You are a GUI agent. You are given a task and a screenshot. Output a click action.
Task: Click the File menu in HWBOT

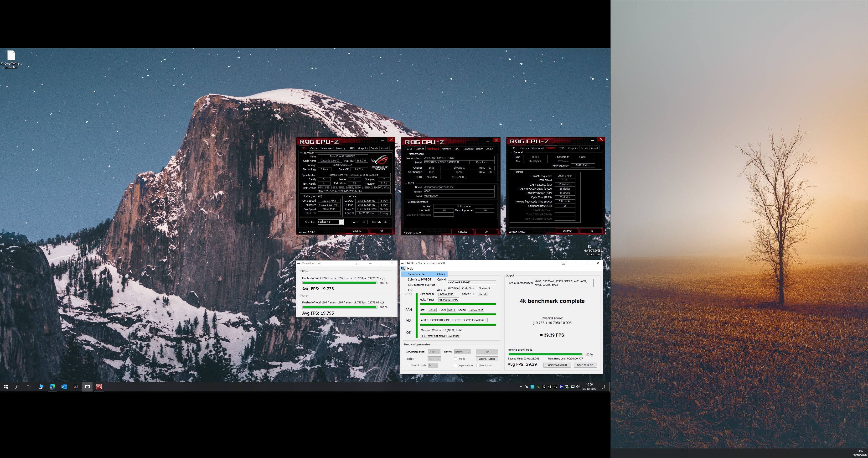(403, 269)
